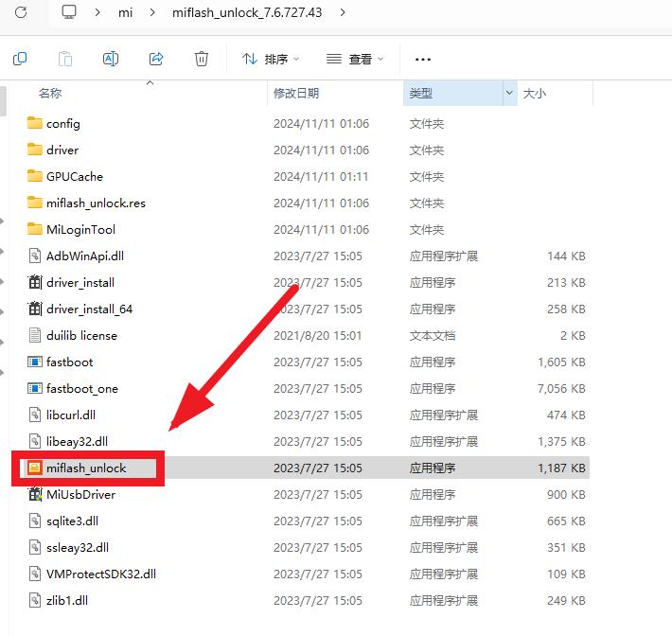Viewport: 672px width, 636px height.
Task: Click date 2021/8/20 15:01
Action: tap(318, 336)
